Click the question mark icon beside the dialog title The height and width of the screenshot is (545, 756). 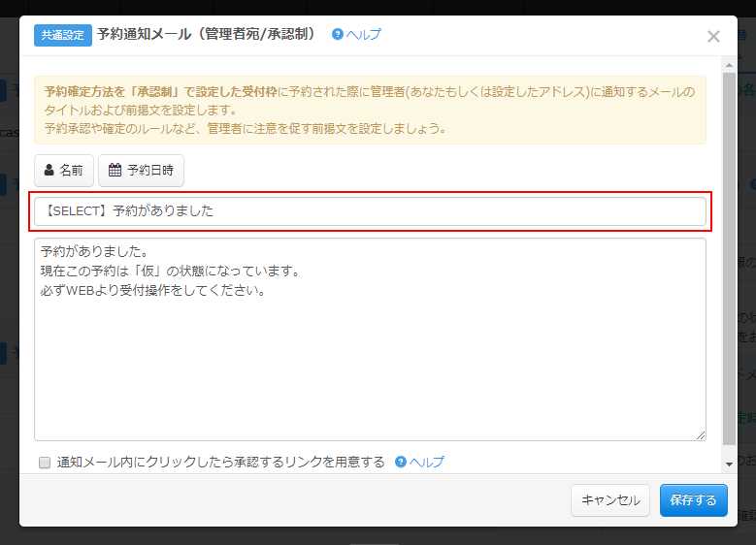click(338, 34)
